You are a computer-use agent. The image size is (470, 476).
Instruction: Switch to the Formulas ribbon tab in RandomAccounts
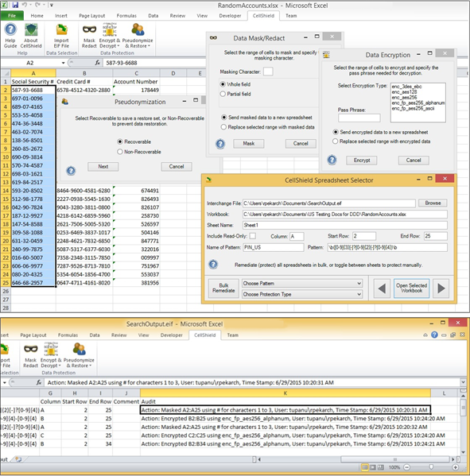(126, 15)
